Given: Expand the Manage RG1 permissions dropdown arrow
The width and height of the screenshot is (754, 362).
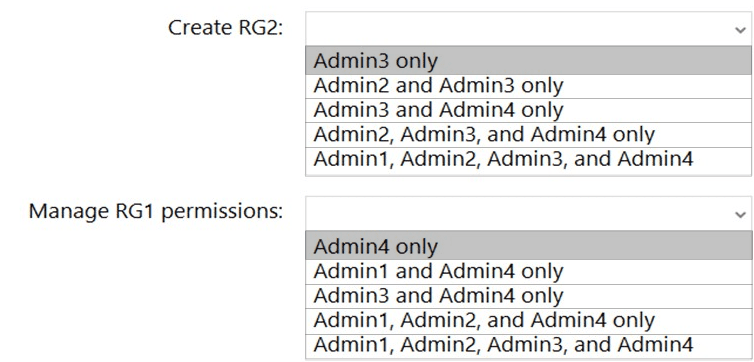Looking at the screenshot, I should click(x=741, y=214).
